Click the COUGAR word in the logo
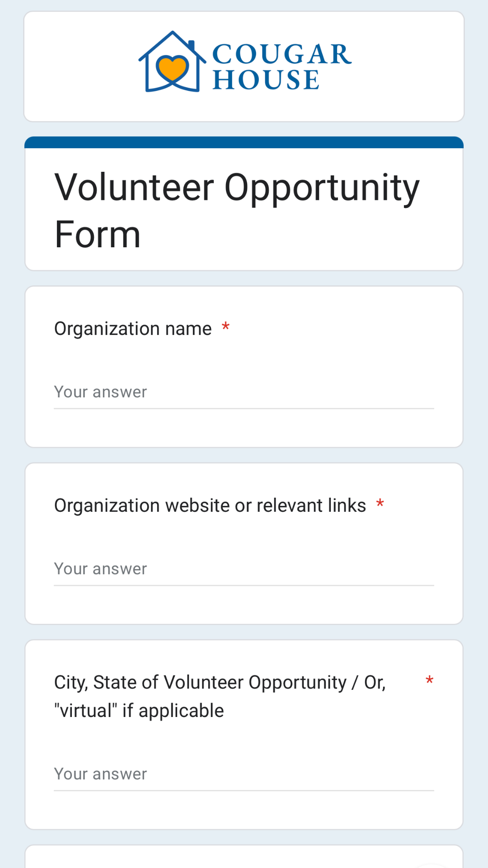The height and width of the screenshot is (868, 488). click(x=282, y=54)
